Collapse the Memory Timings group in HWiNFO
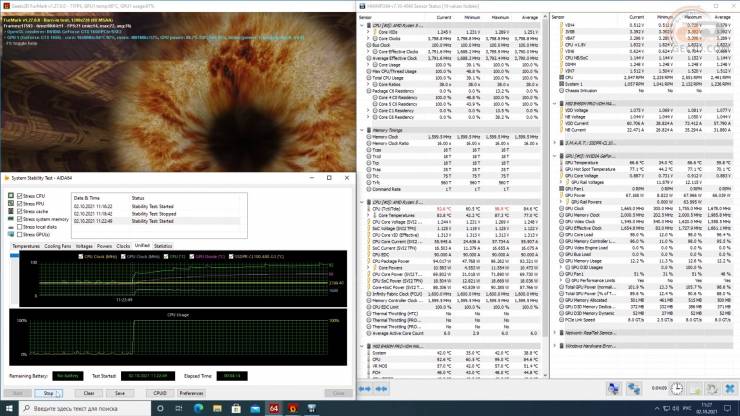This screenshot has width=740, height=416. coord(362,130)
